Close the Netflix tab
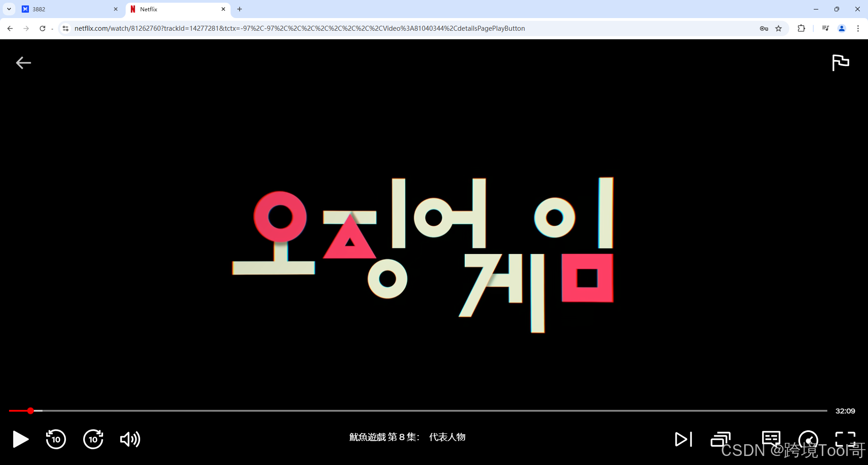The height and width of the screenshot is (465, 868). [x=223, y=9]
